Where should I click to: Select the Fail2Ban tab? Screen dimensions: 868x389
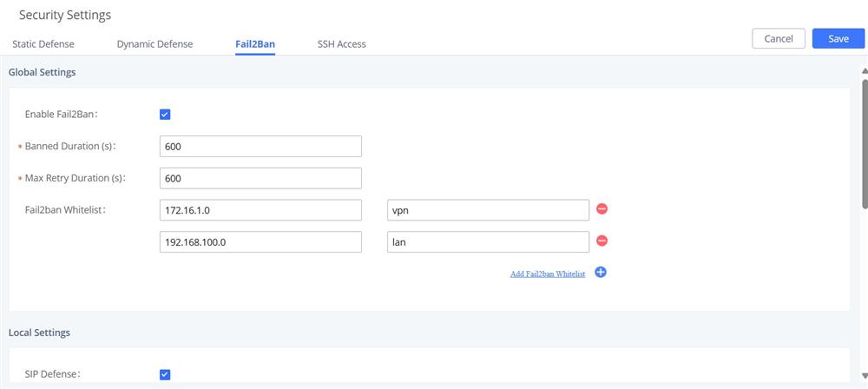click(255, 44)
